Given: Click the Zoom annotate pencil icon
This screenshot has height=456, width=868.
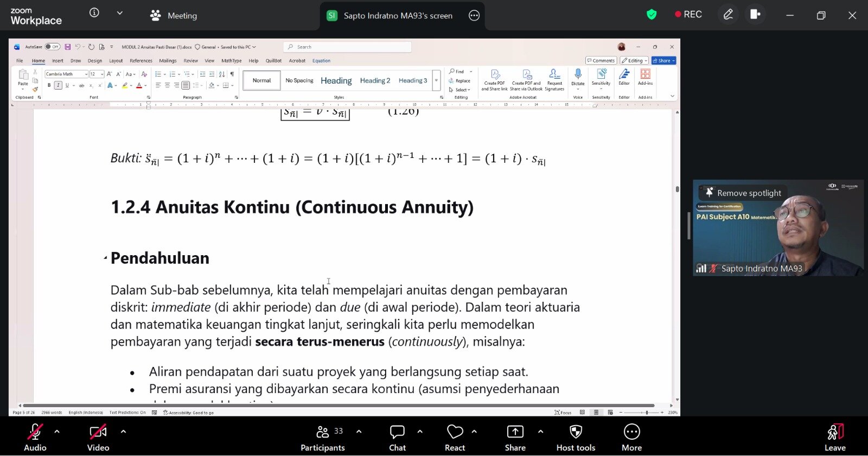Looking at the screenshot, I should 728,15.
